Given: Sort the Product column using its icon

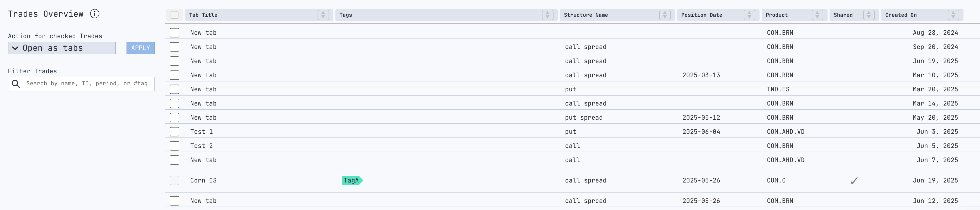Looking at the screenshot, I should pos(817,15).
